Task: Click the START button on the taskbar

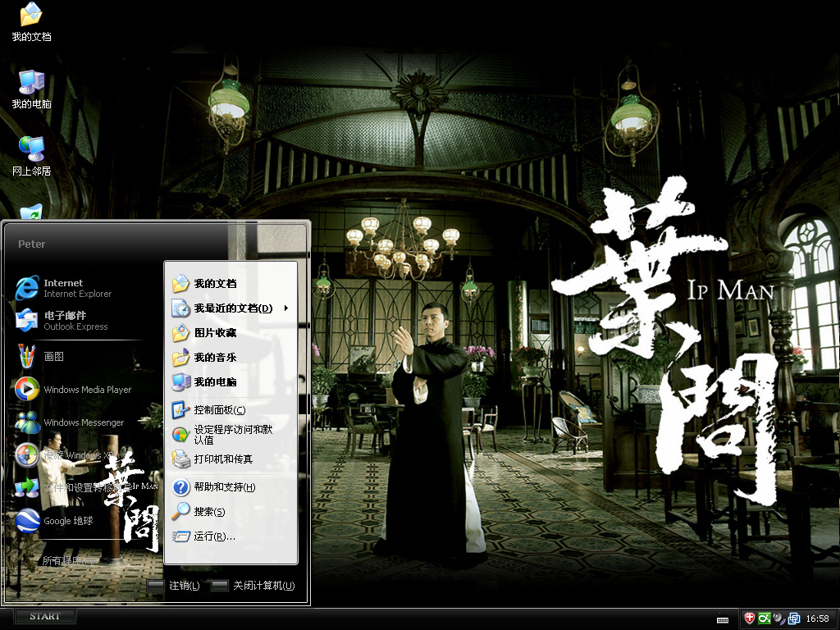Action: click(x=45, y=617)
